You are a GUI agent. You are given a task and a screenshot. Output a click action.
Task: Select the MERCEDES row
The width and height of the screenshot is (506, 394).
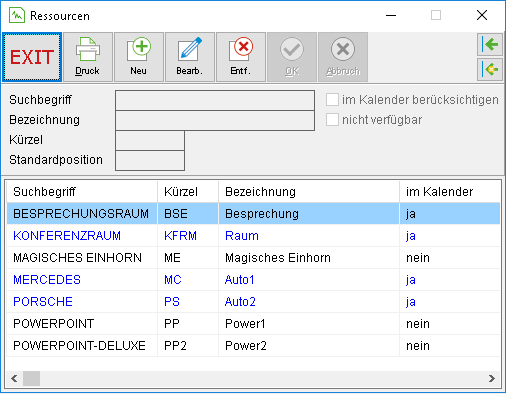point(253,280)
